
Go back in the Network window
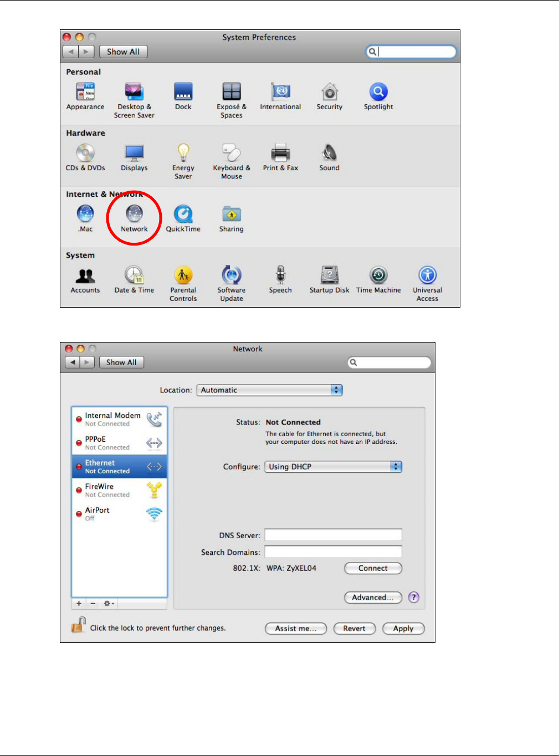(x=72, y=362)
